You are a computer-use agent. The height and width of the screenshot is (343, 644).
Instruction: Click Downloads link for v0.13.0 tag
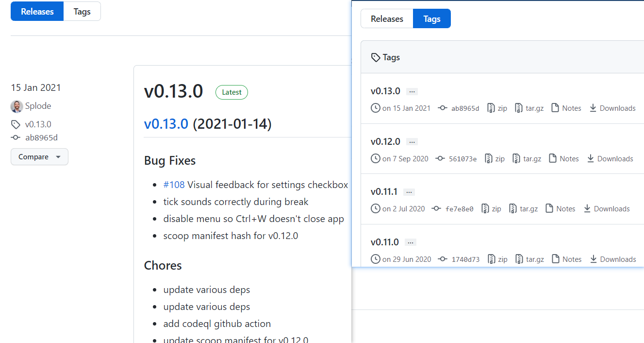point(617,108)
